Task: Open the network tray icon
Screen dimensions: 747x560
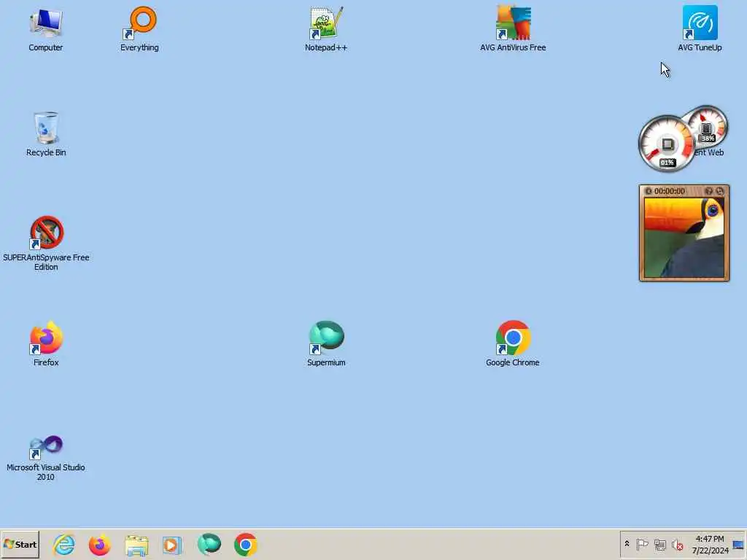Action: click(659, 544)
